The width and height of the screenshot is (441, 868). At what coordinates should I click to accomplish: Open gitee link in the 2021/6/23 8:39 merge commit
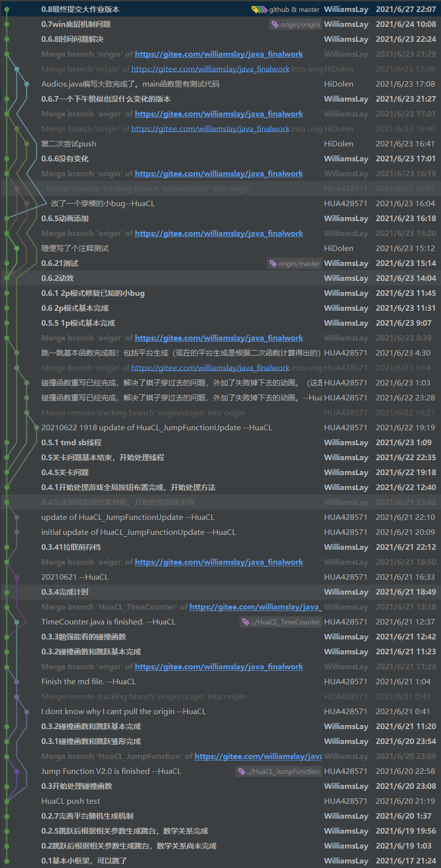[x=219, y=338]
